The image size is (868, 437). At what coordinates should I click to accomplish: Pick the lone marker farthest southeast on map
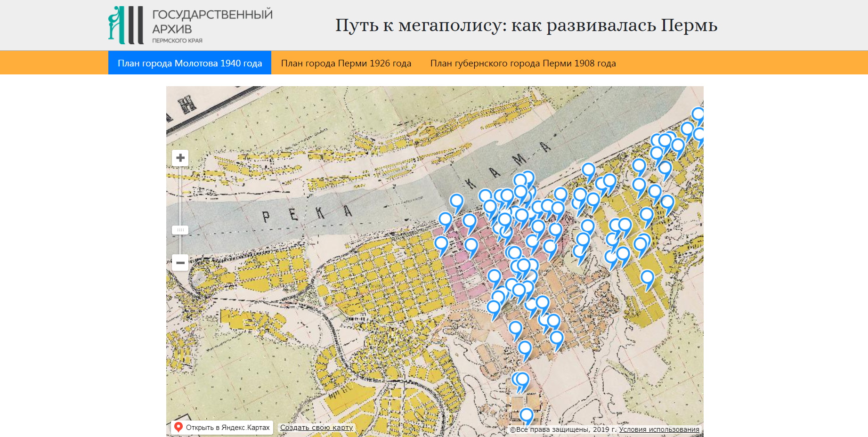[648, 278]
